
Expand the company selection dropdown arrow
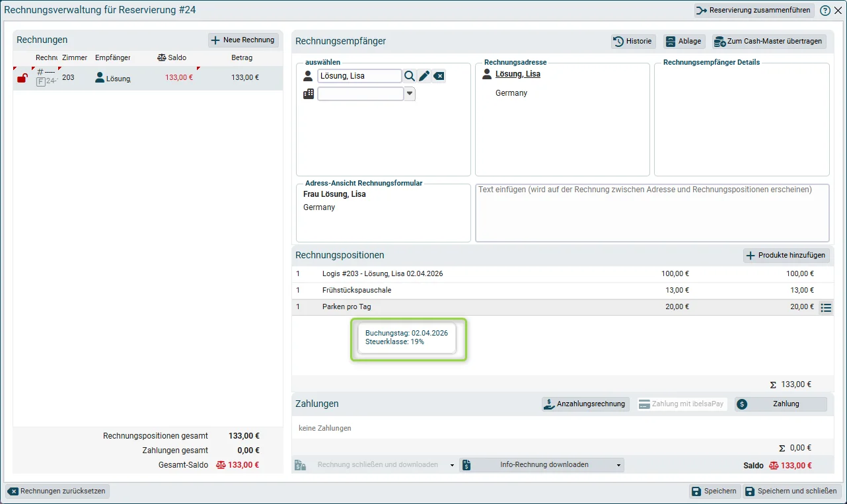[x=410, y=94]
